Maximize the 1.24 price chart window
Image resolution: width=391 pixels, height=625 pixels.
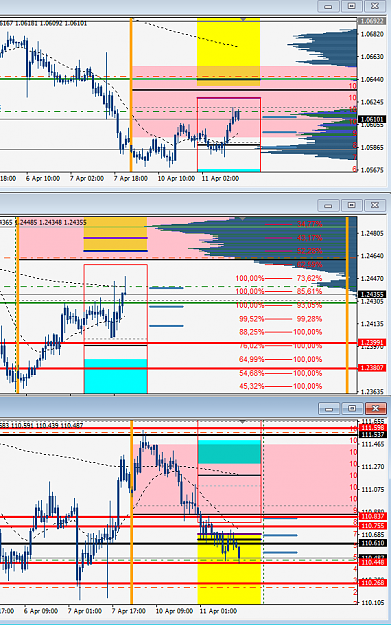pyautogui.click(x=352, y=205)
